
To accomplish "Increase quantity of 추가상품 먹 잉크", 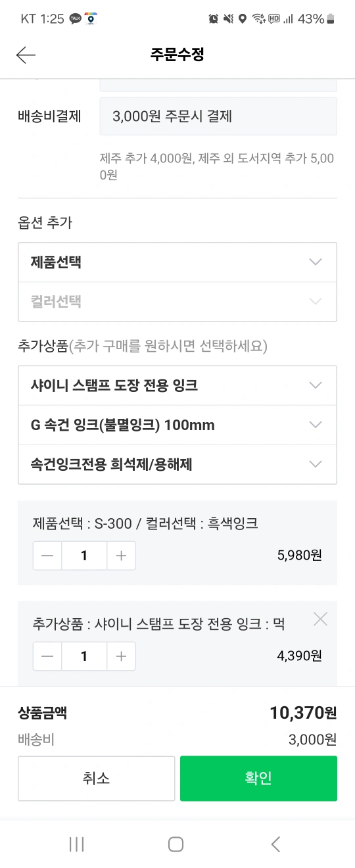I will (121, 656).
